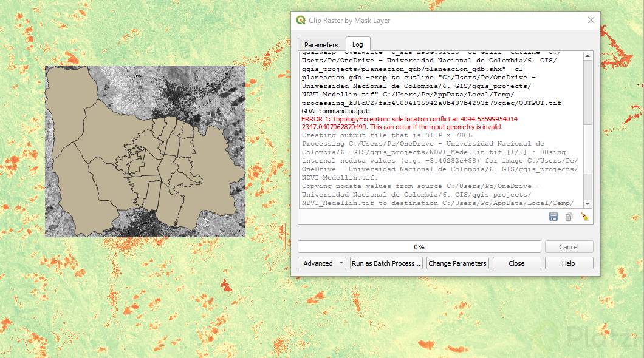Image resolution: width=644 pixels, height=358 pixels.
Task: Click the 0% progress bar
Action: pyautogui.click(x=419, y=246)
